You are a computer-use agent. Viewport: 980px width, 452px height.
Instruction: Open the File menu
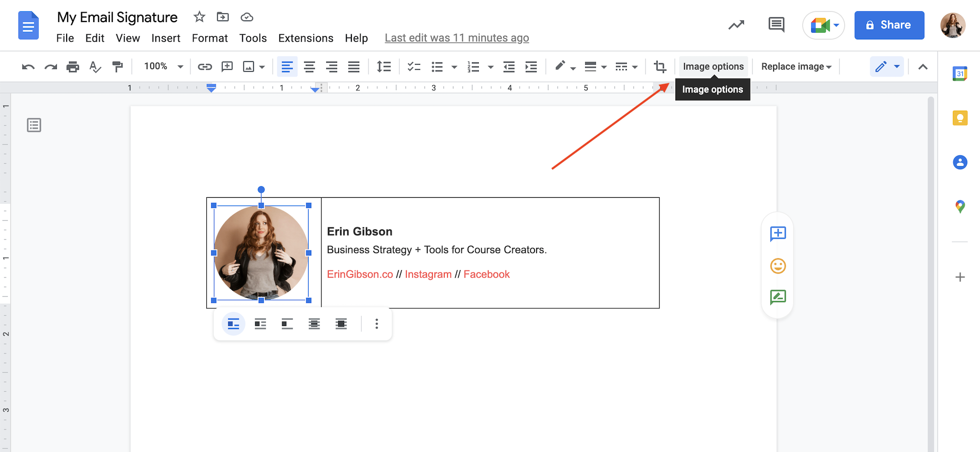[65, 38]
